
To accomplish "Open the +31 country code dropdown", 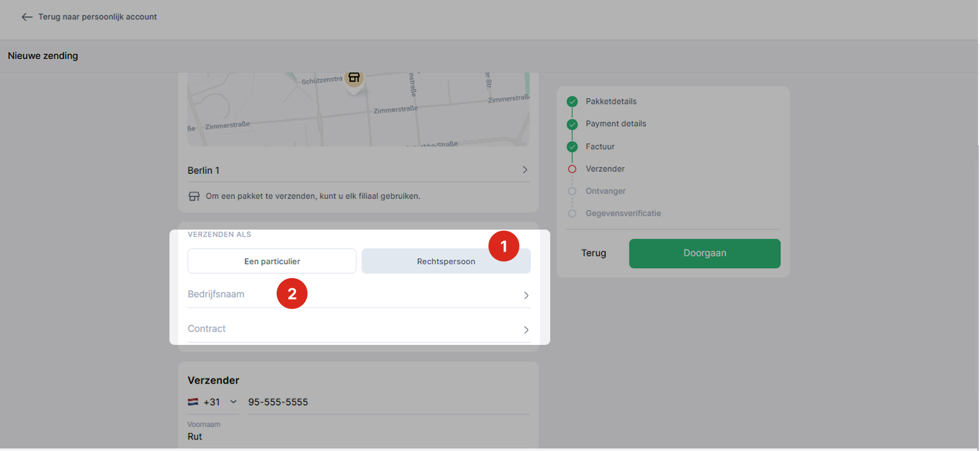I will (233, 402).
